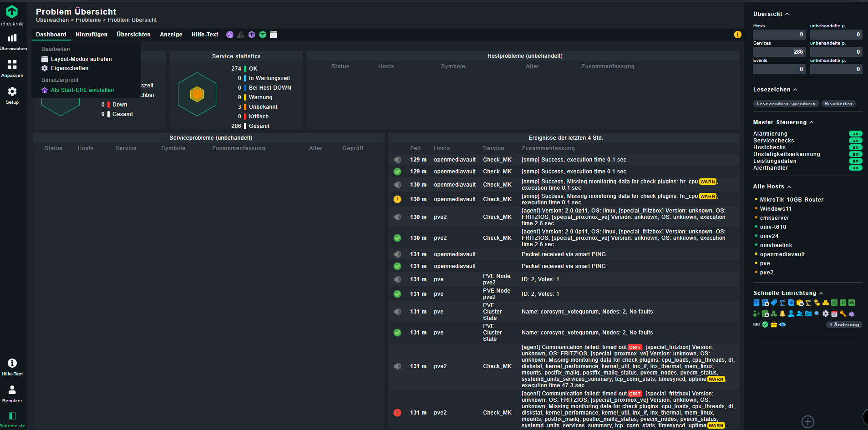Viewport: 868px width, 430px height.
Task: Click the service statistics hexagon chart
Action: click(x=197, y=94)
